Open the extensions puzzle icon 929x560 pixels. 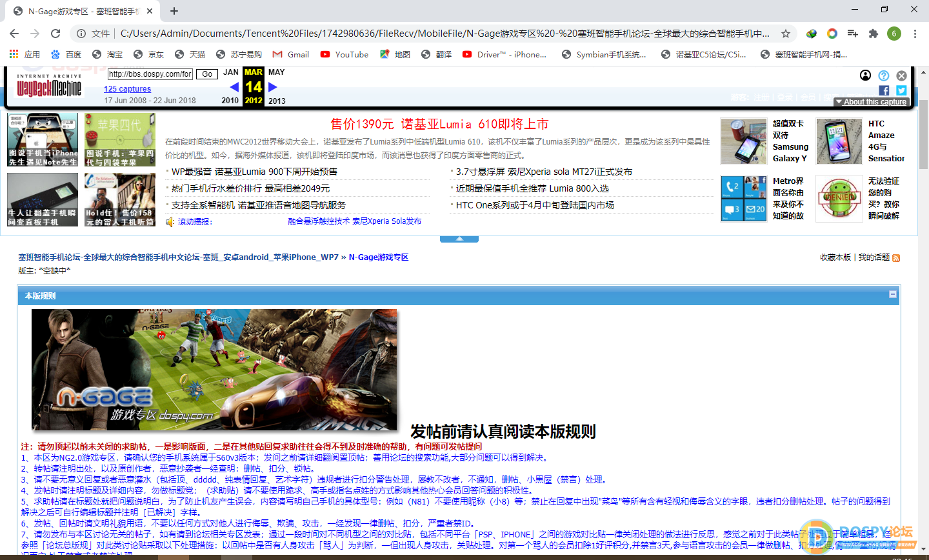pos(874,34)
